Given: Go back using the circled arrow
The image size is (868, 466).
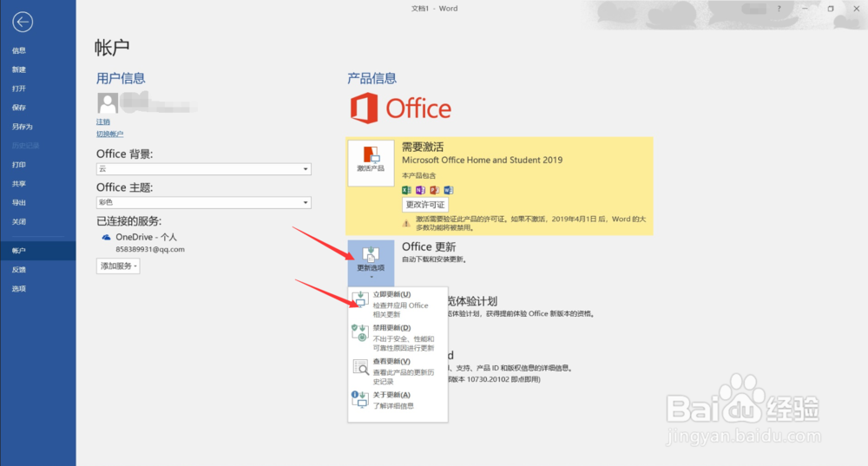Looking at the screenshot, I should 23,23.
